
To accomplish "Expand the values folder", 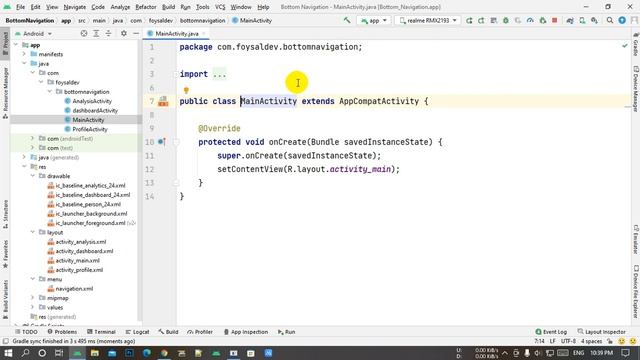I will [33, 307].
